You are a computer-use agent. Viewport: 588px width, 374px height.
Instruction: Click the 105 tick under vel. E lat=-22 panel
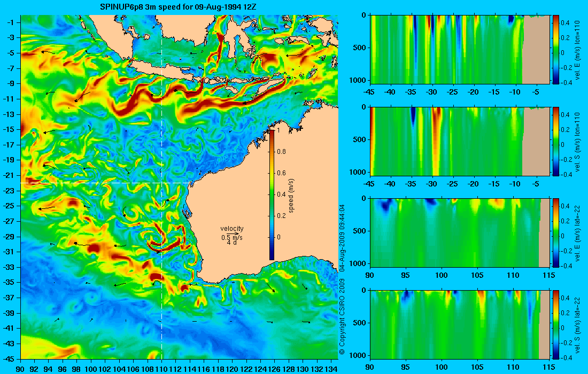click(x=478, y=276)
